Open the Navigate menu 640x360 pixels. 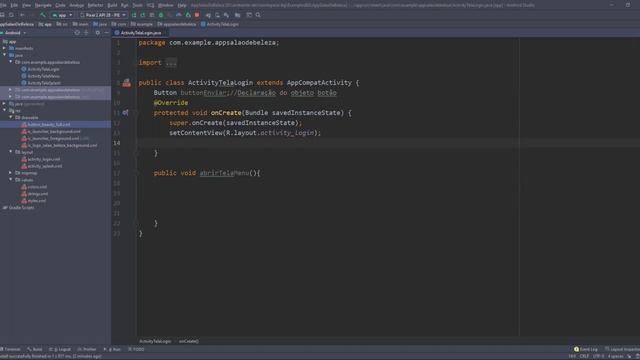point(43,5)
